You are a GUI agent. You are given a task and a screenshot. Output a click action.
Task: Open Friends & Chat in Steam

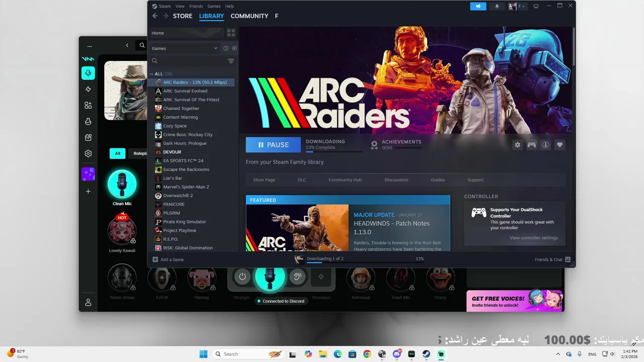pyautogui.click(x=552, y=259)
